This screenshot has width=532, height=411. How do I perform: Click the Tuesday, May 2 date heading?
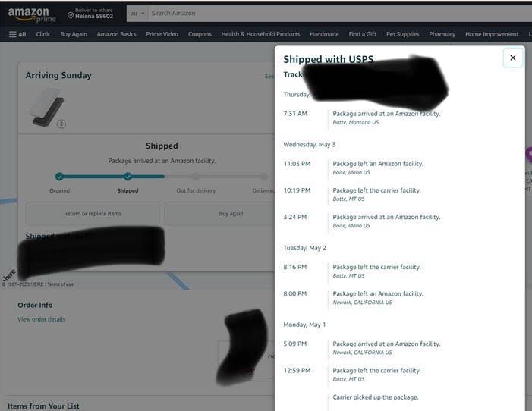tap(304, 248)
